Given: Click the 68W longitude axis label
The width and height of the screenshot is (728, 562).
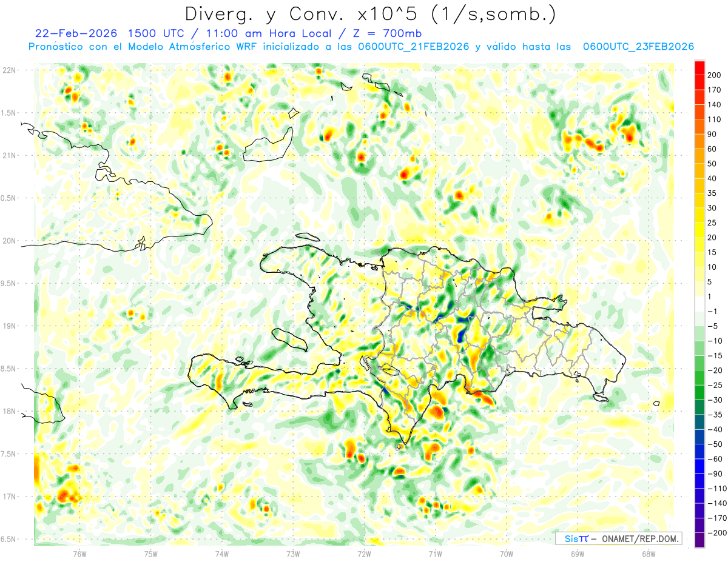Looking at the screenshot, I should coord(648,554).
